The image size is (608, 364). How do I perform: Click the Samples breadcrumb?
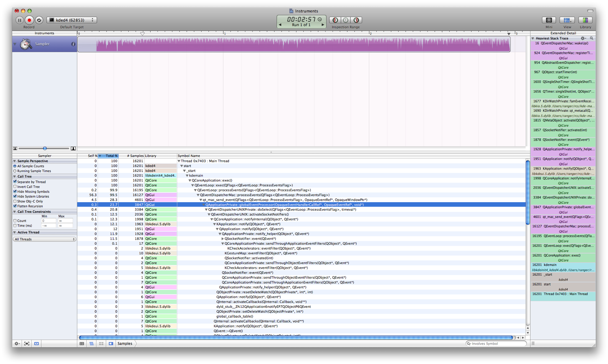click(125, 344)
